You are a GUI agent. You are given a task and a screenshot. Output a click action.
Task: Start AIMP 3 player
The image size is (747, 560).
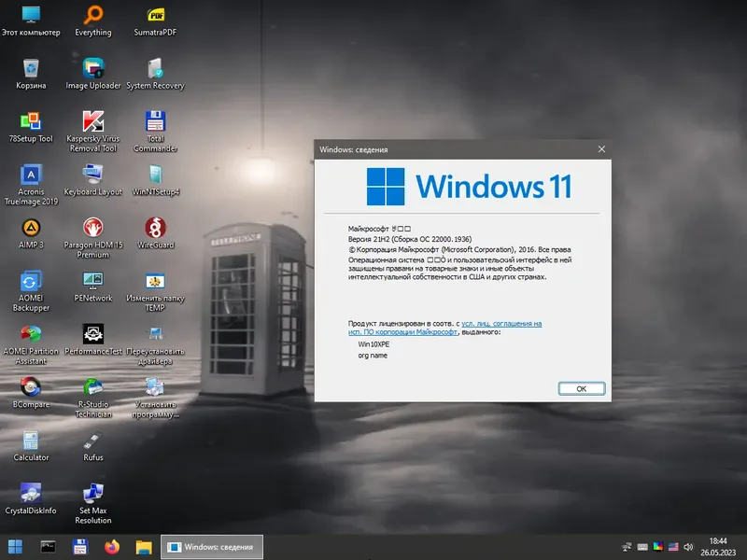point(31,230)
